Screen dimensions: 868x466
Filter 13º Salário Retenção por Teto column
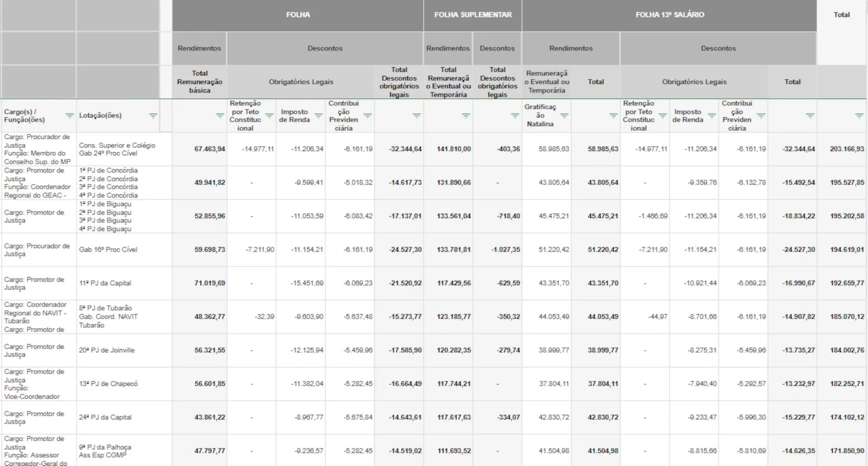[x=663, y=116]
